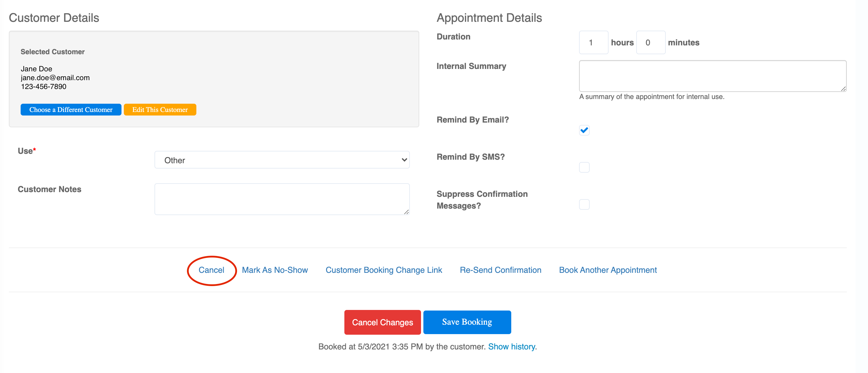Viewport: 868px width, 373px height.
Task: Click the Appointment Details heading
Action: point(489,18)
